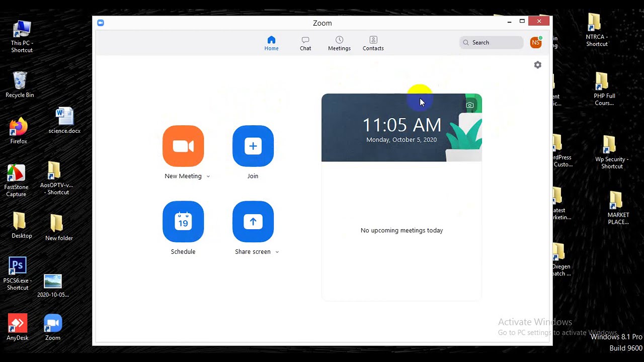The height and width of the screenshot is (362, 644).
Task: Open the Meetings tab
Action: click(x=339, y=43)
